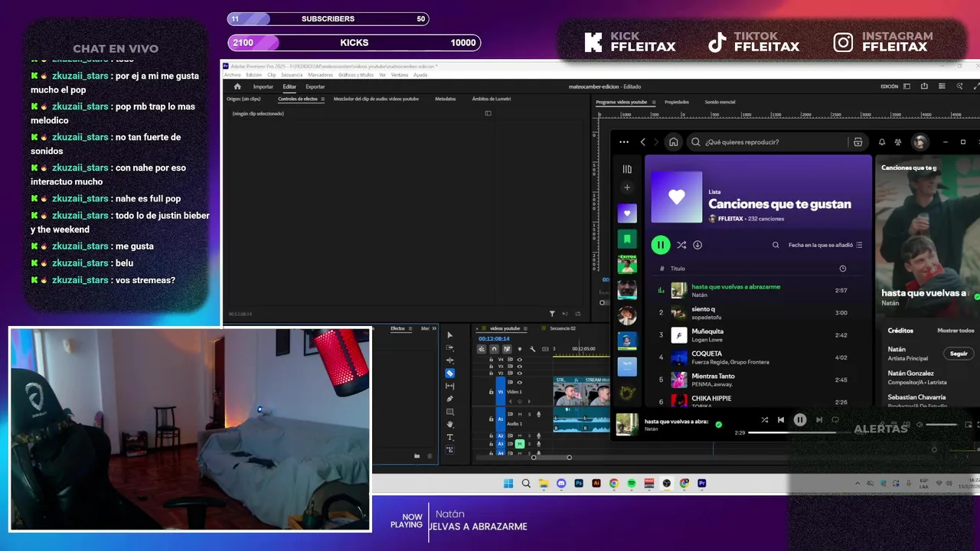This screenshot has height=551, width=980.
Task: Search within playlist magnifier icon
Action: point(776,245)
